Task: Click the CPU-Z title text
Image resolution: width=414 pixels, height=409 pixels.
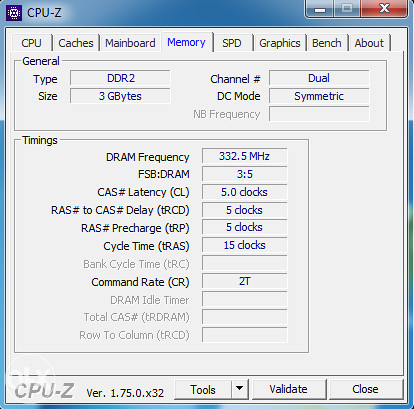Action: (x=44, y=13)
